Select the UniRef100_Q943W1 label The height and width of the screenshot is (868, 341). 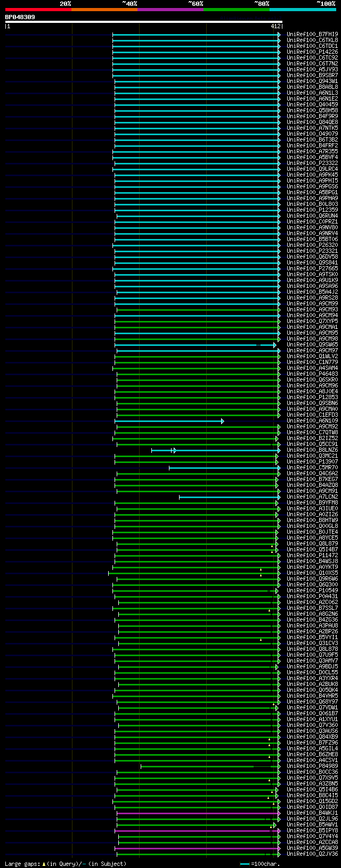[312, 81]
